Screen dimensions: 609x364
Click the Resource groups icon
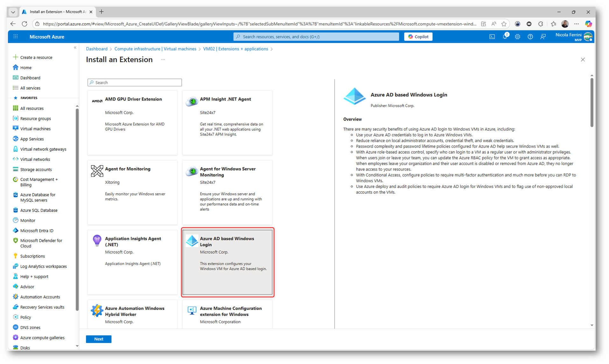click(15, 118)
